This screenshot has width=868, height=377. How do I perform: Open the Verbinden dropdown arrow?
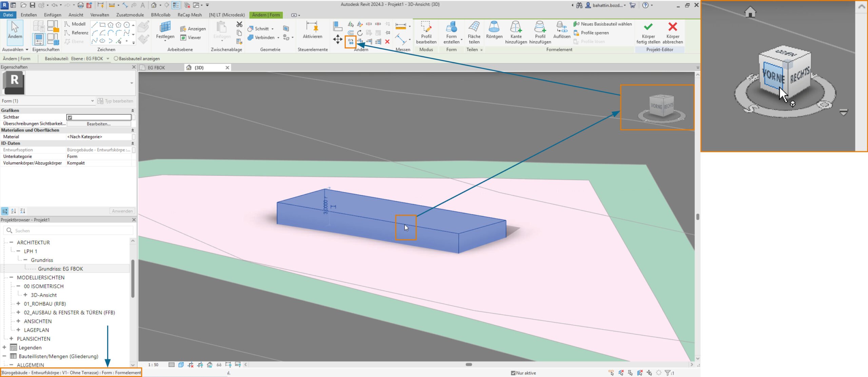[278, 38]
